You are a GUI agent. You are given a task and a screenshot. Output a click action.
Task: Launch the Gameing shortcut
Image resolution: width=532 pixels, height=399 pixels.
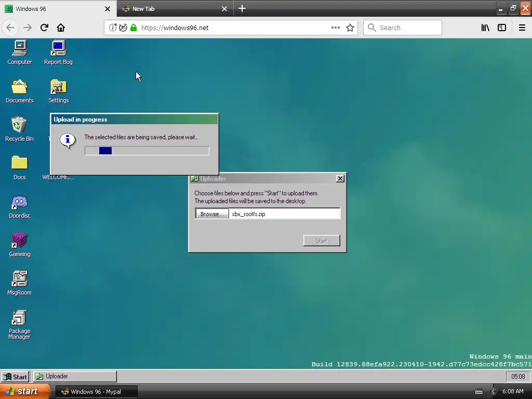tap(19, 245)
